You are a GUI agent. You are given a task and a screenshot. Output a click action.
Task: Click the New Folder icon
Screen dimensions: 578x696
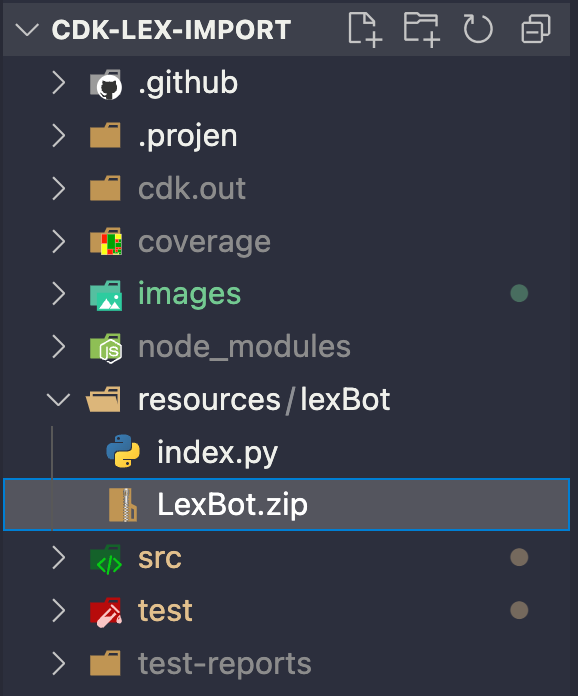(x=422, y=29)
